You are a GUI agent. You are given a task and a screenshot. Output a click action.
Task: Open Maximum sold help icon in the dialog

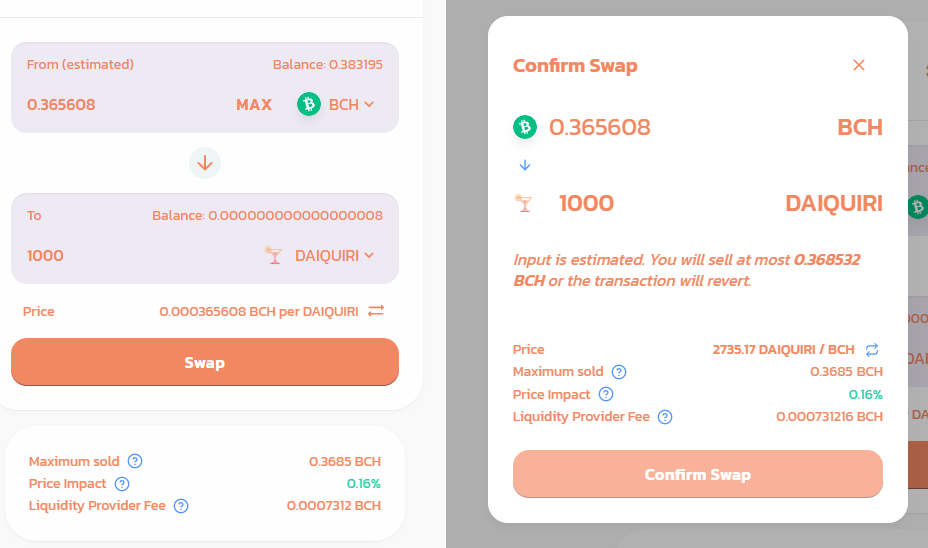tap(618, 372)
